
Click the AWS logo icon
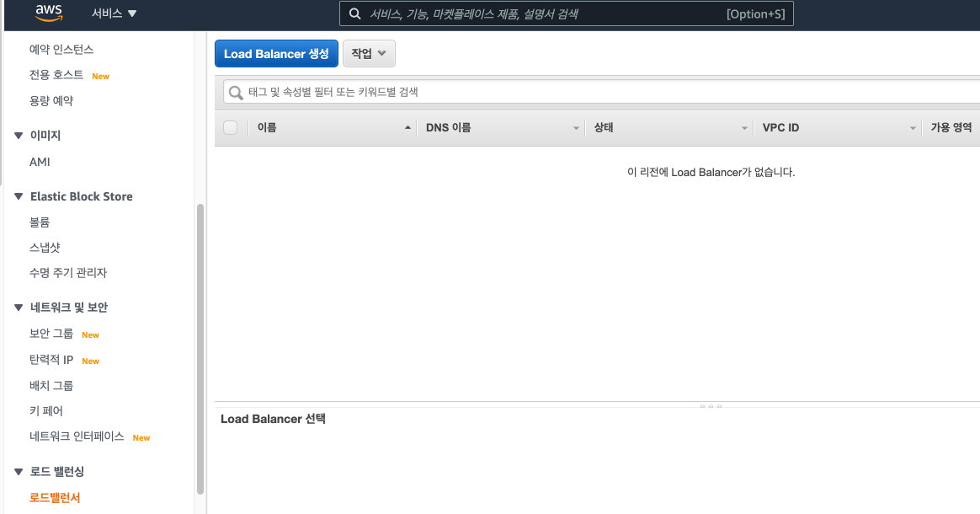pyautogui.click(x=49, y=13)
